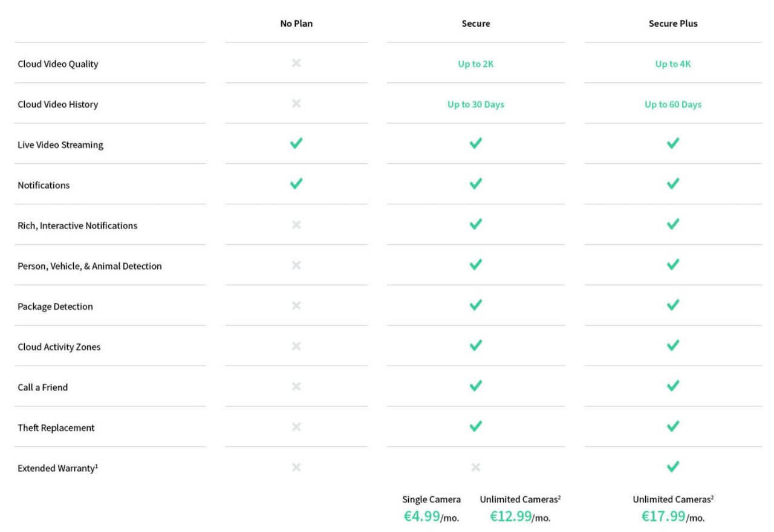Click the No Plan Theft Replacement X mark
The width and height of the screenshot is (774, 532).
pyautogui.click(x=296, y=427)
